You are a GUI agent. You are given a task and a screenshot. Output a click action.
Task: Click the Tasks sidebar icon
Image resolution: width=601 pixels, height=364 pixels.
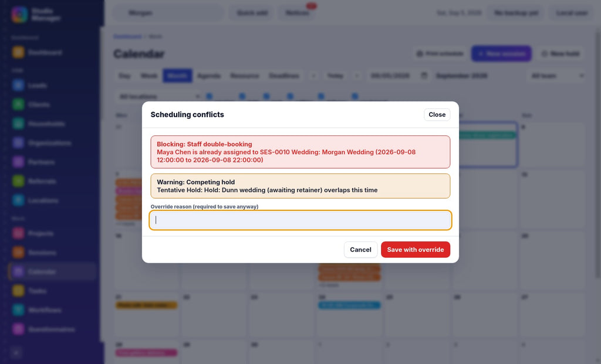(x=18, y=291)
